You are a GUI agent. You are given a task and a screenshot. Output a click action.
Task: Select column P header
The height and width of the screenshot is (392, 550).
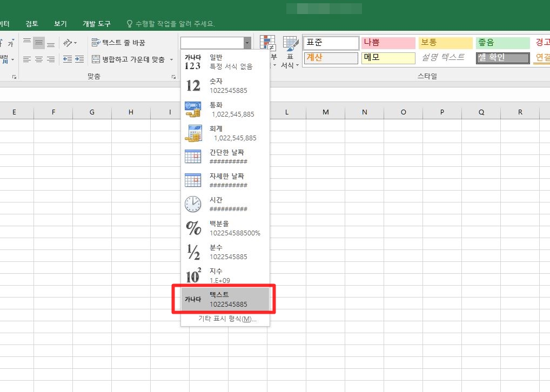click(442, 112)
